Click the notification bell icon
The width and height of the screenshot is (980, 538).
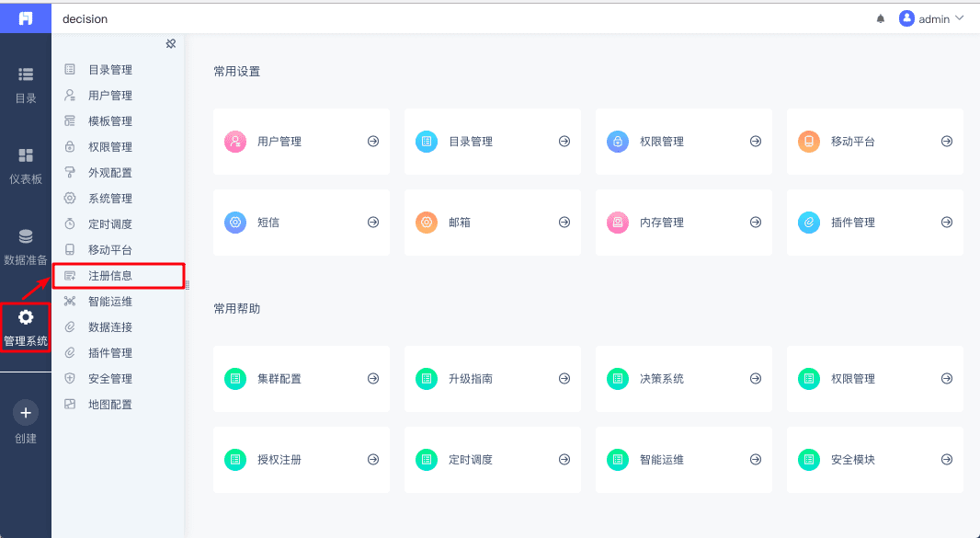(x=881, y=19)
